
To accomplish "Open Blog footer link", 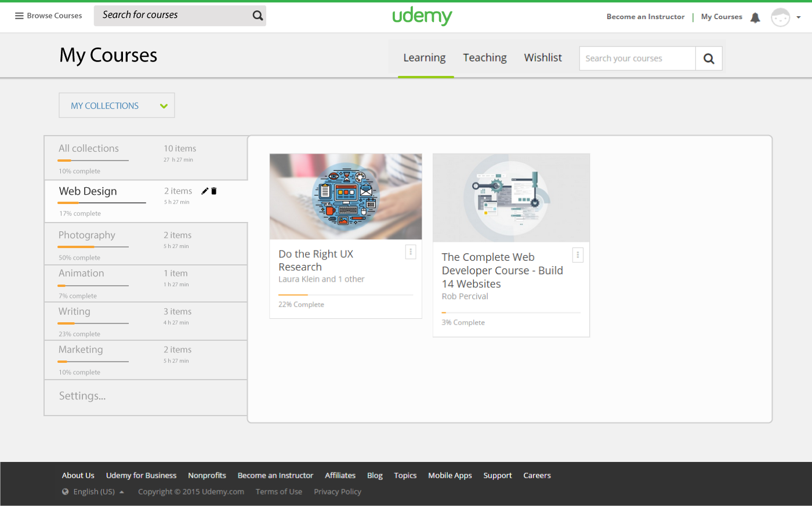I will [x=375, y=475].
